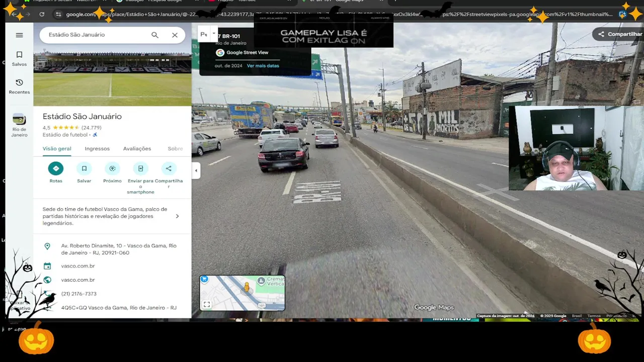Click the calendar tickets icon
This screenshot has width=644, height=362.
click(x=47, y=266)
